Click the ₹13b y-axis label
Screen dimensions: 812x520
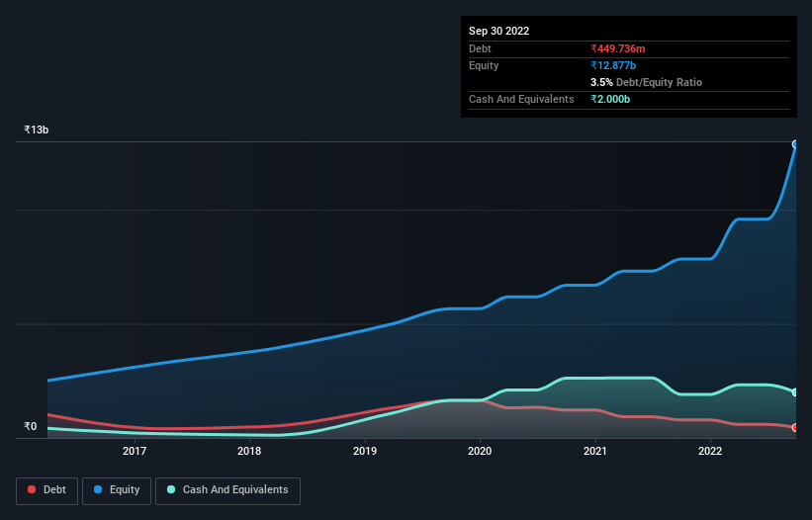[x=37, y=130]
